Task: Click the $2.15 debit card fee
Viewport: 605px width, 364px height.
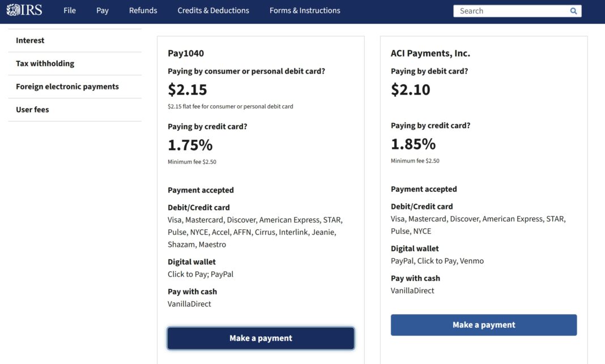Action: [187, 89]
